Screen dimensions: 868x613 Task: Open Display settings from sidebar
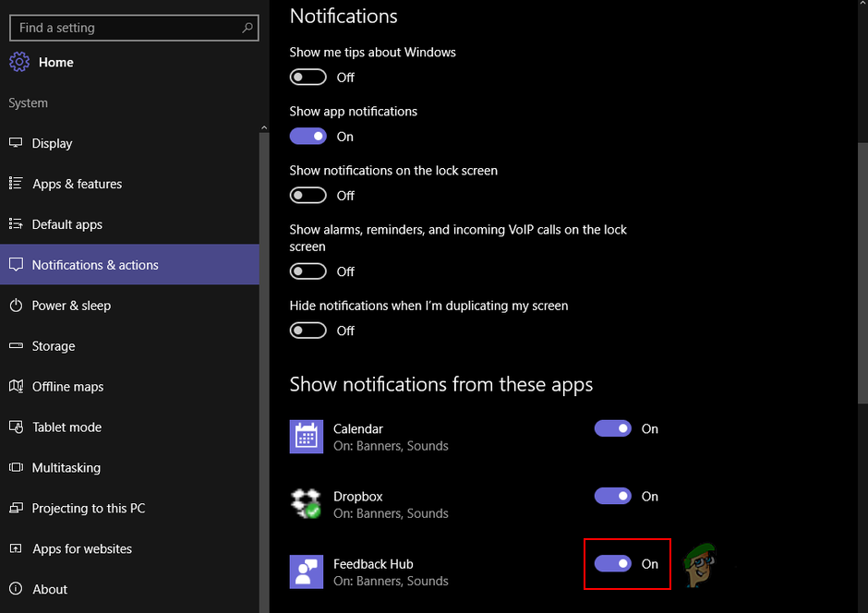click(x=53, y=143)
